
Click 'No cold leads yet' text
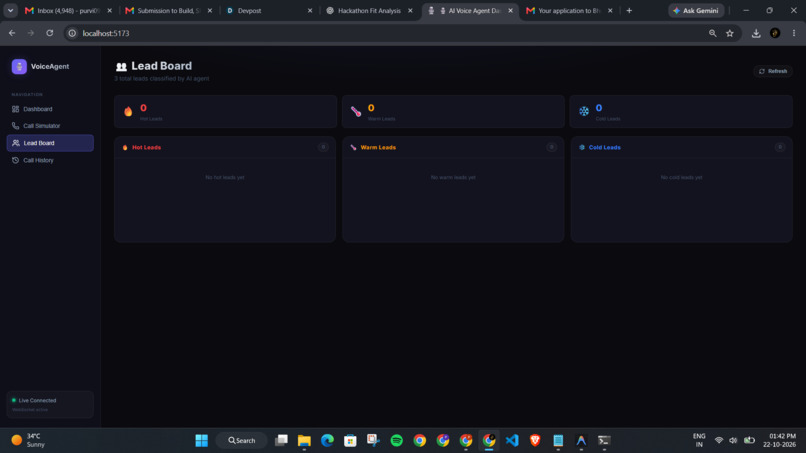tap(681, 177)
